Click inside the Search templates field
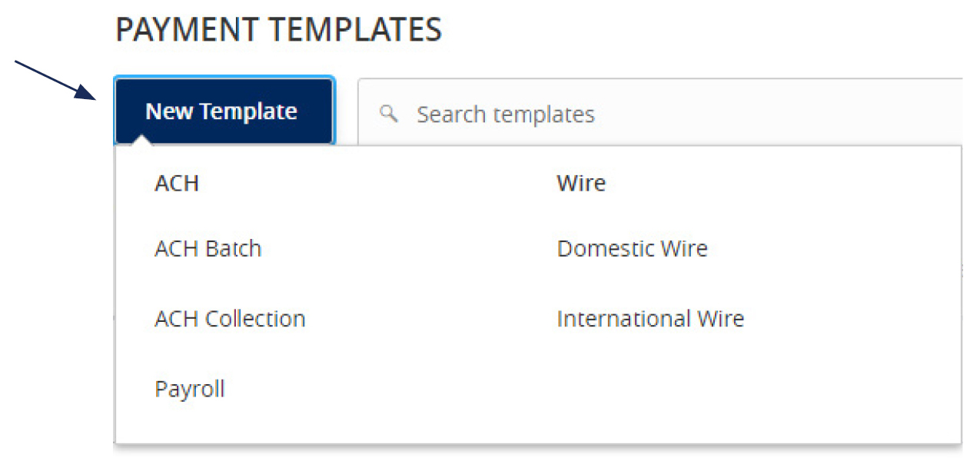The image size is (980, 461). click(538, 114)
